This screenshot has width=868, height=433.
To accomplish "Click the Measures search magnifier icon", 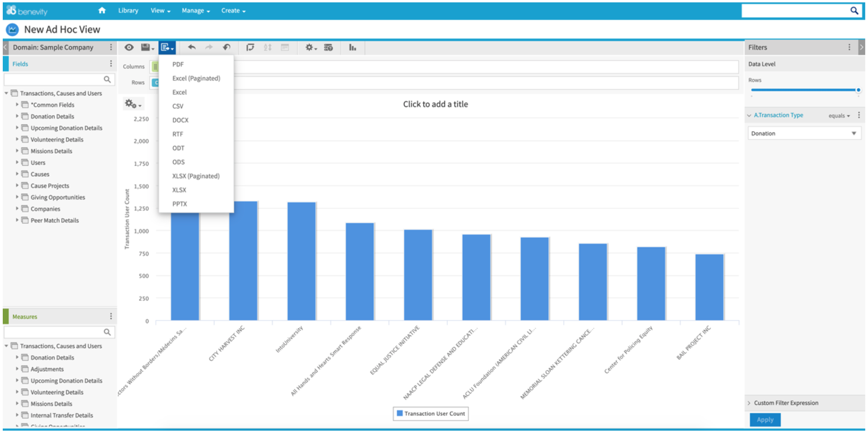I will click(107, 332).
